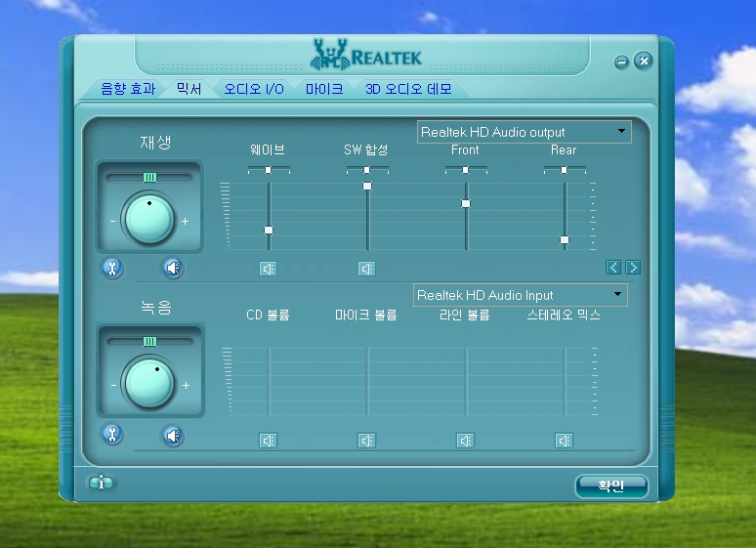Increase recording volume with plus sign
Image resolution: width=756 pixels, height=548 pixels.
(187, 386)
